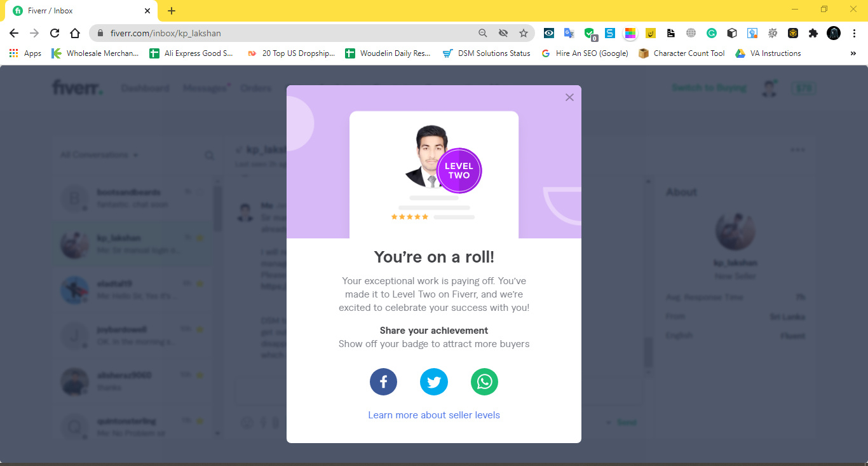Toggle the star on kp_lakshan conversation
868x466 pixels.
pos(200,238)
